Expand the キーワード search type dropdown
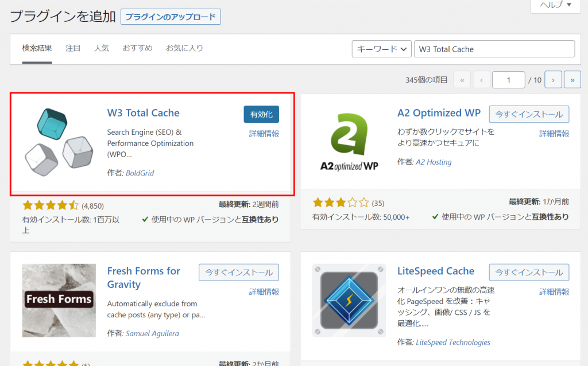 coord(381,49)
